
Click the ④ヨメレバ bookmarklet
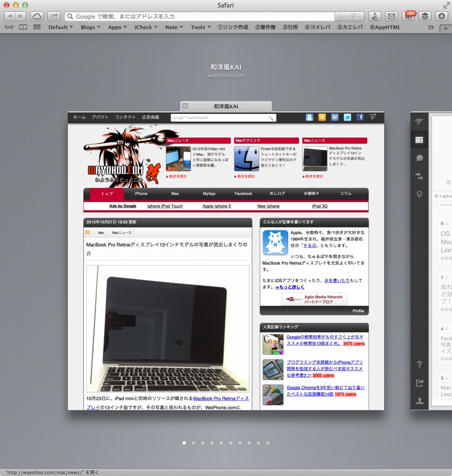[317, 27]
